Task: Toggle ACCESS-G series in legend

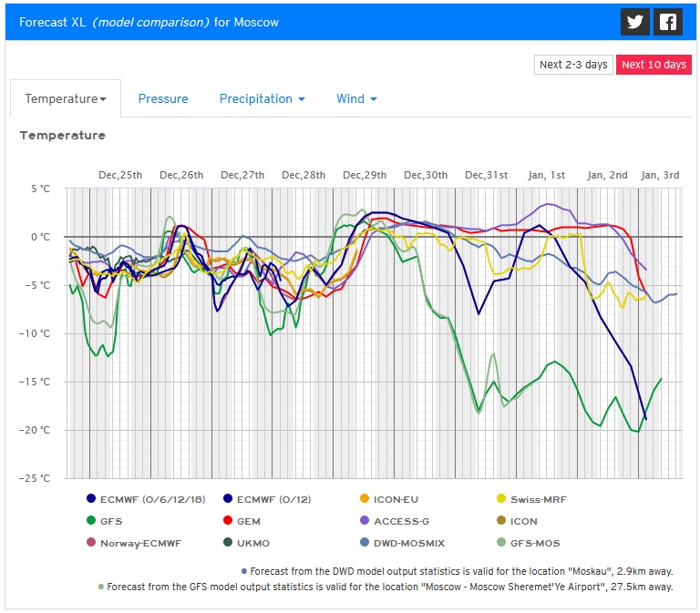Action: point(394,521)
